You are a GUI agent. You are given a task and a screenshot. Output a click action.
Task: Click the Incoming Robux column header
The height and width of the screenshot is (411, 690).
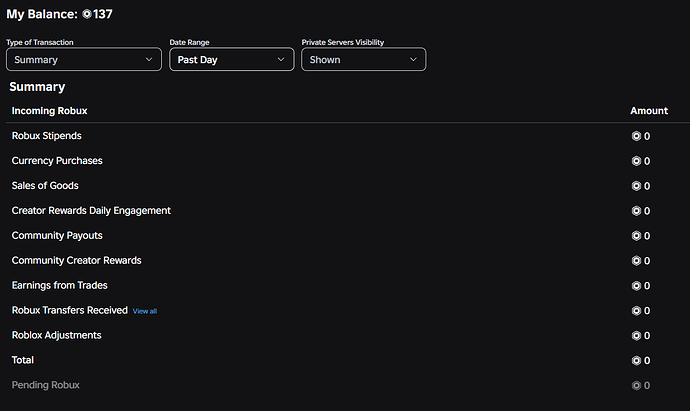[49, 111]
